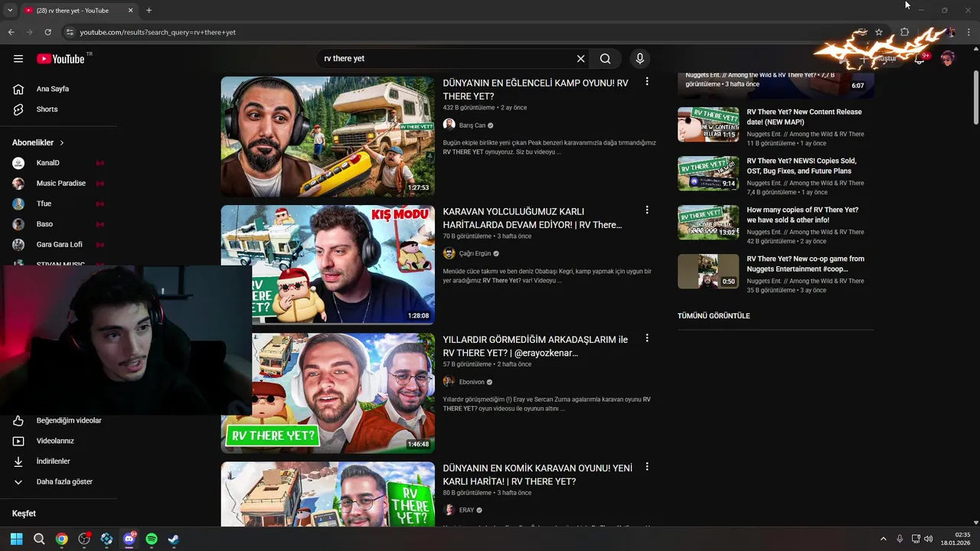
Task: Open options for 'DÜNYA'NIN EN EĞLENCELİ KAMP OYUNU' video
Action: click(x=647, y=81)
